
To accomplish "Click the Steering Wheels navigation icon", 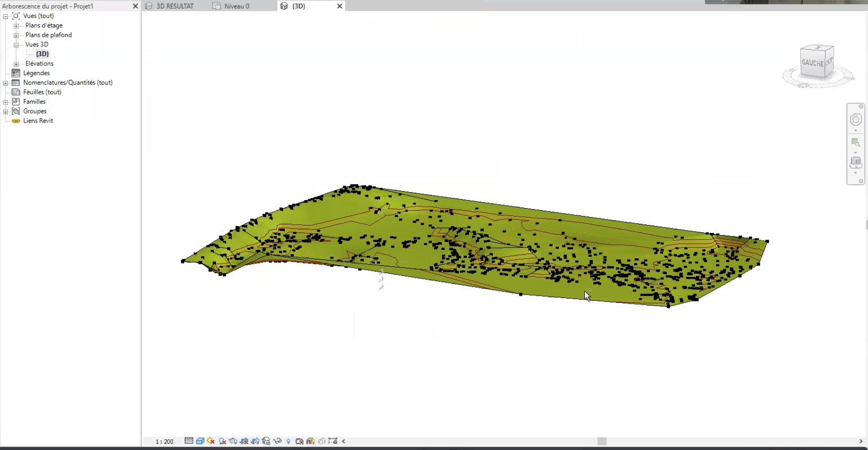I will (856, 120).
